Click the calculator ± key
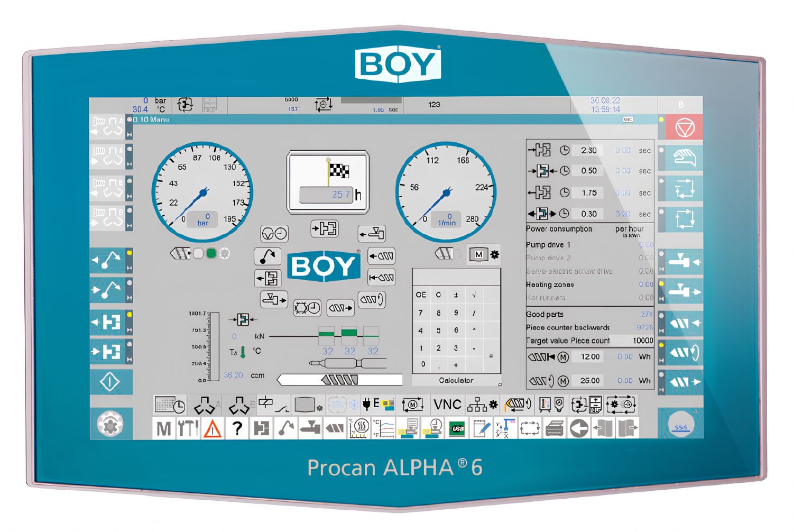This screenshot has width=793, height=532. point(456,295)
